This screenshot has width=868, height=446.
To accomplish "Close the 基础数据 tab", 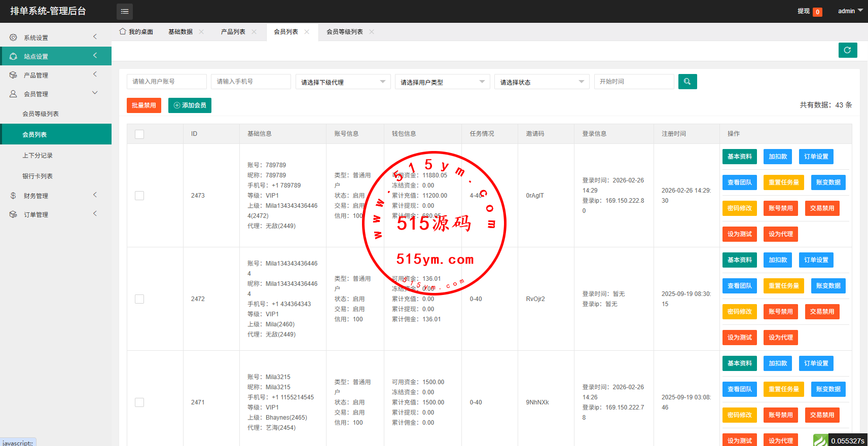I will pos(201,32).
